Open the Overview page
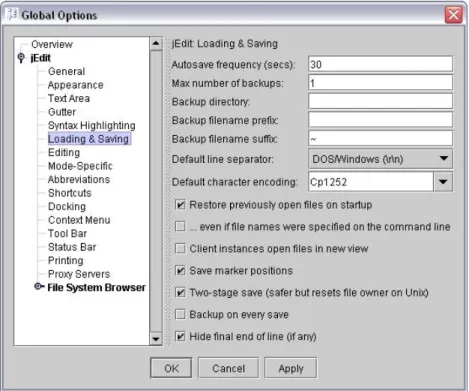Viewport: 469px width, 391px height. pyautogui.click(x=52, y=44)
